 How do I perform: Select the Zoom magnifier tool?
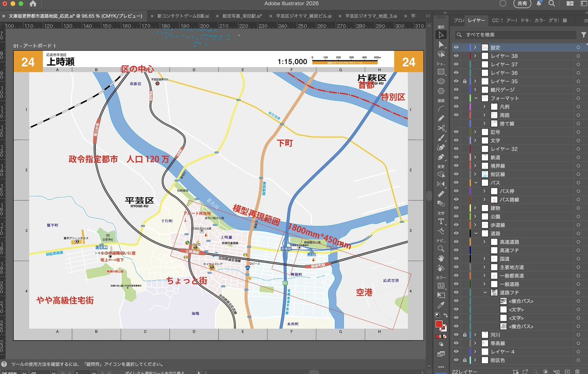point(441,249)
